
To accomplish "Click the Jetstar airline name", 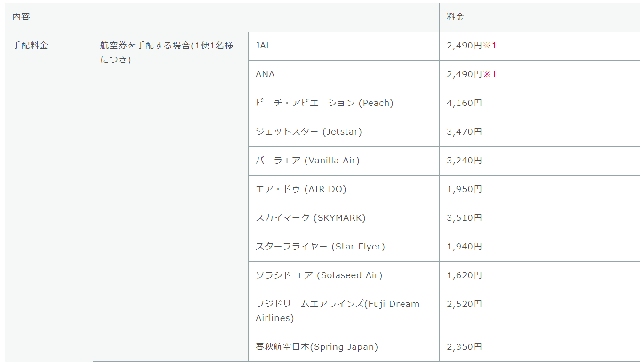I will [x=309, y=132].
